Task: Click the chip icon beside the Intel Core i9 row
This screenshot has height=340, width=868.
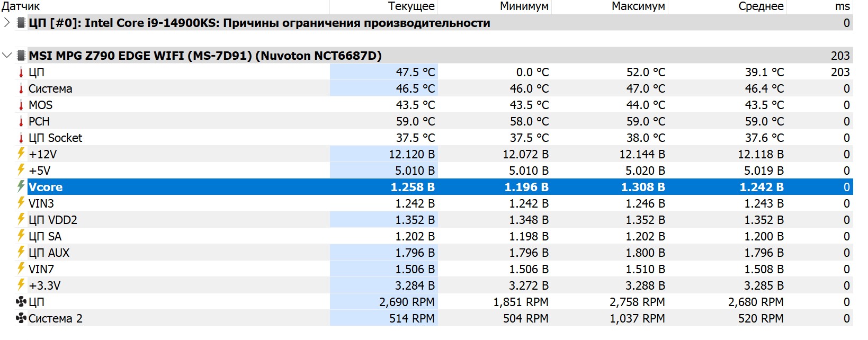Action: [21, 23]
